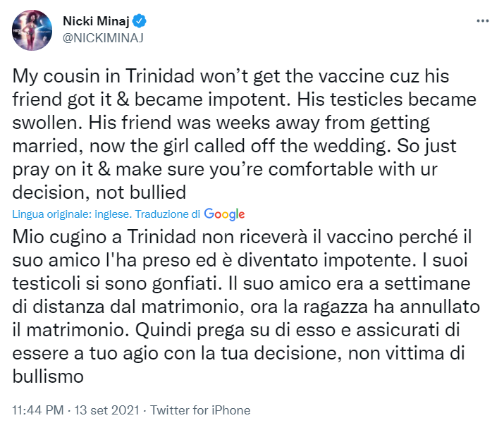The image size is (504, 430).
Task: Click the blue verified badge icon
Action: coord(140,21)
